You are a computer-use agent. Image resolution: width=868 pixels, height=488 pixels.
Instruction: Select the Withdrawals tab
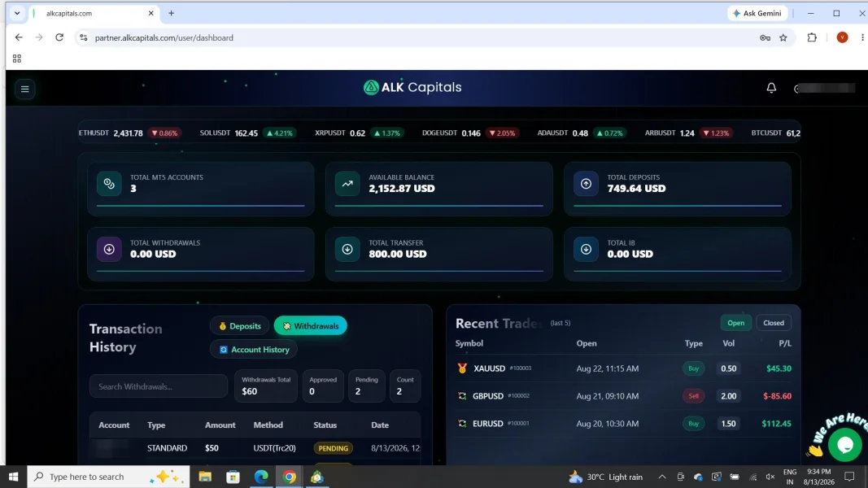point(311,326)
